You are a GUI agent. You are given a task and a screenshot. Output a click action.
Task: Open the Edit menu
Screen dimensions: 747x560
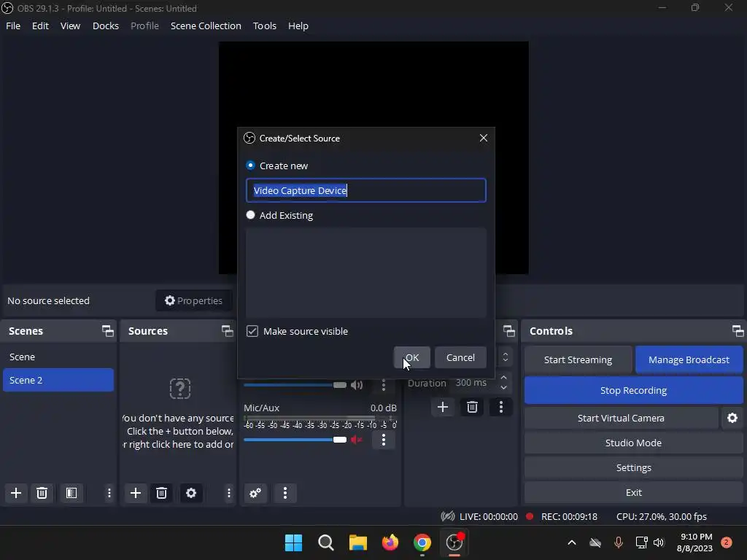click(x=41, y=26)
